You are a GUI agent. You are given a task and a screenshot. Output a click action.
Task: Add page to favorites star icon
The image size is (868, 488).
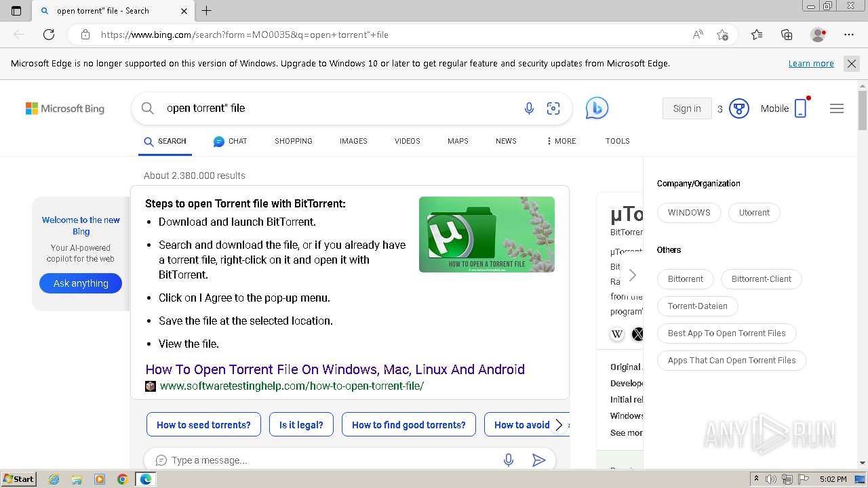722,35
